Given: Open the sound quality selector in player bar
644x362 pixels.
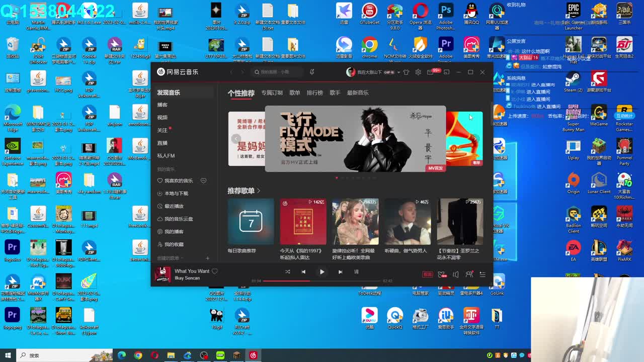Looking at the screenshot, I should coord(428,275).
